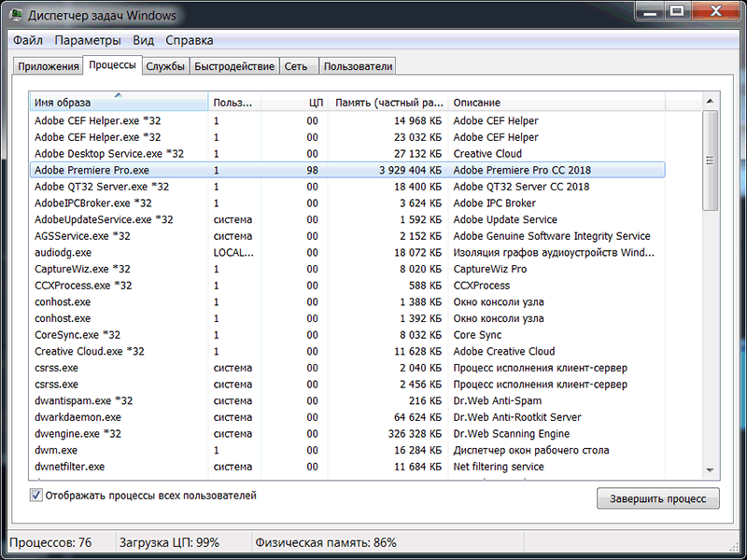Sort by Память (частный ра... column header
This screenshot has height=560, width=747.
coord(388,103)
